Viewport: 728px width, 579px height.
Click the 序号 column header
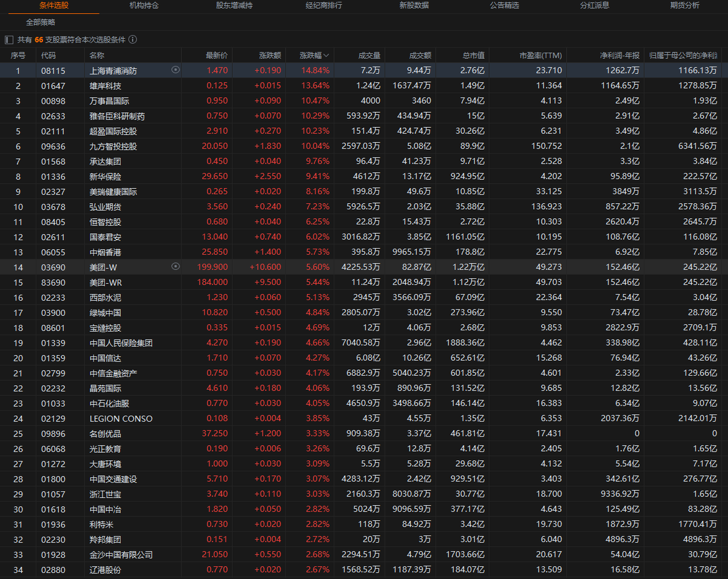tap(18, 55)
